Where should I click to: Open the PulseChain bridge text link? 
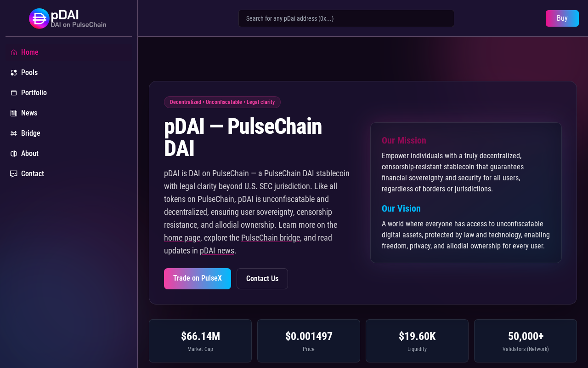tap(271, 238)
